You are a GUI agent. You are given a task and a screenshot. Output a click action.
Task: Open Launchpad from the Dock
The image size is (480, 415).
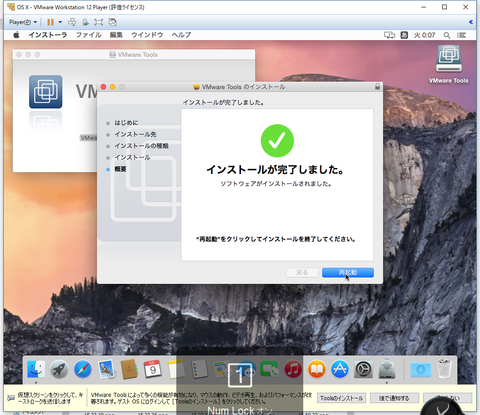(x=59, y=369)
